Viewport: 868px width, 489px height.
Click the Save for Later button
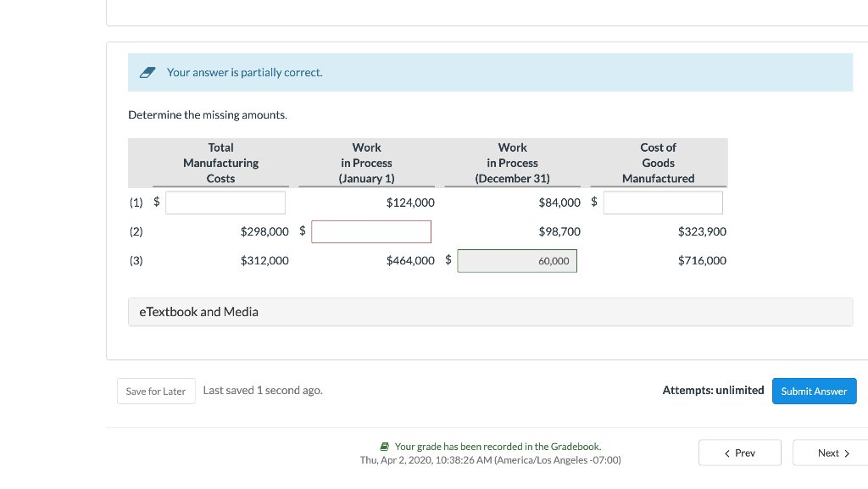click(156, 391)
